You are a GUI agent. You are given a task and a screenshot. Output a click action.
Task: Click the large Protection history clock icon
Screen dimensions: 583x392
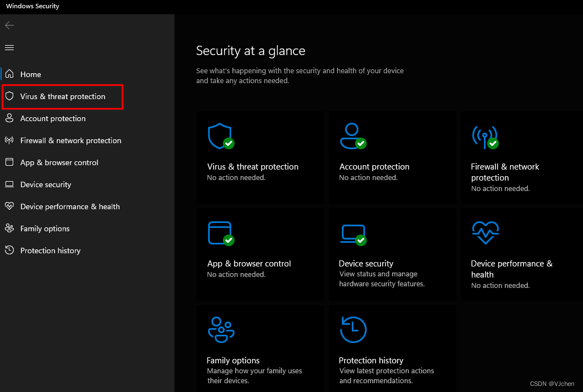353,330
